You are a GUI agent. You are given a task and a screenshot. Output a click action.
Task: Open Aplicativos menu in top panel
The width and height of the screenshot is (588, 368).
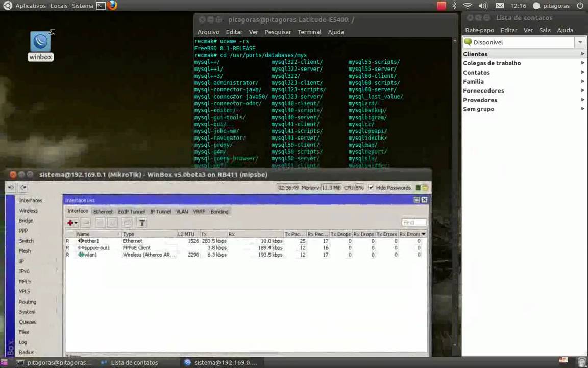31,6
